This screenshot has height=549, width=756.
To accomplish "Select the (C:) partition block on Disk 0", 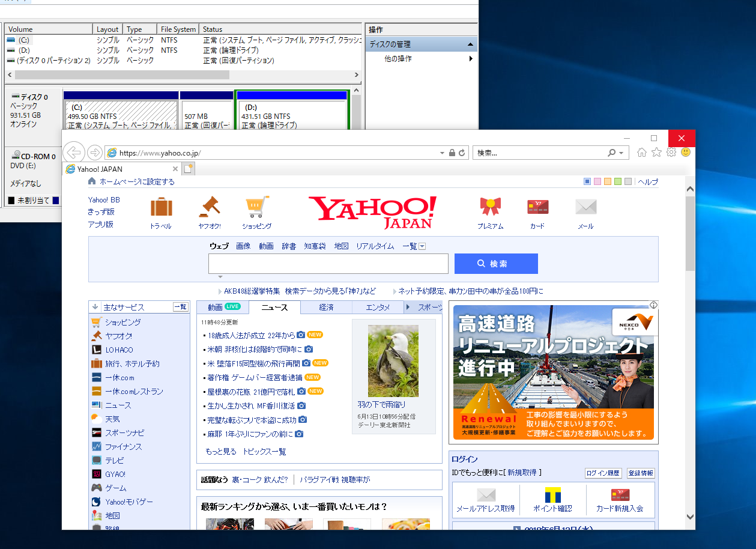I will pos(121,110).
